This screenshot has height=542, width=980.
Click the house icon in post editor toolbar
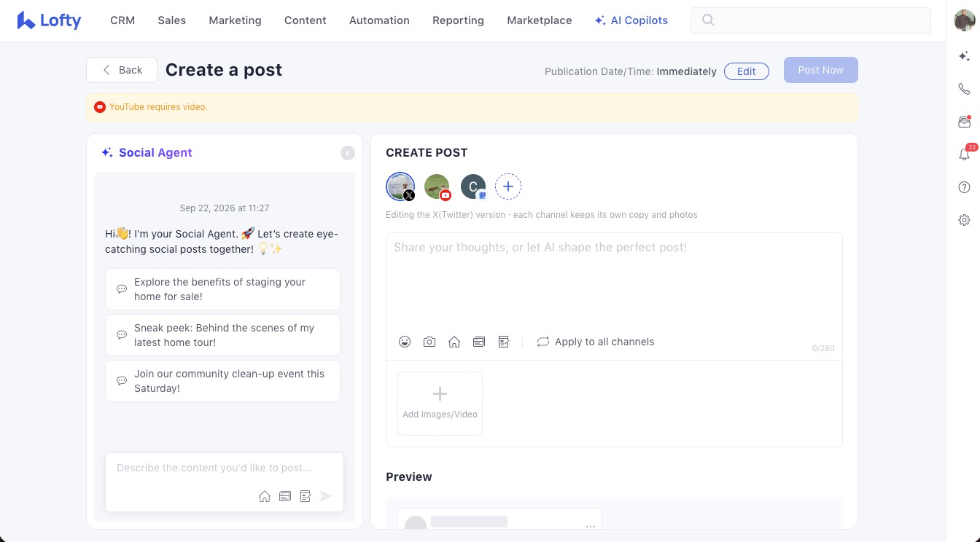pos(454,342)
